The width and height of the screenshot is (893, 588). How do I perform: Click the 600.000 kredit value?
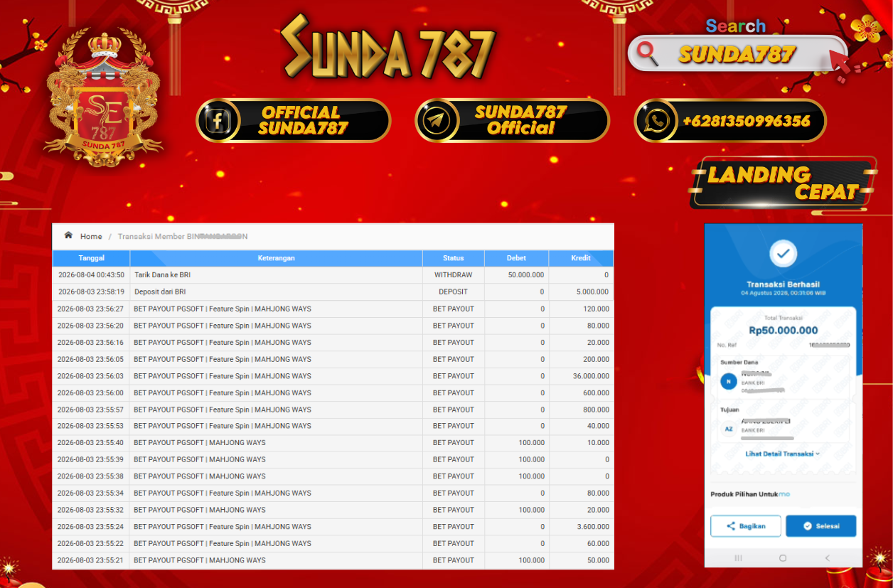[596, 392]
